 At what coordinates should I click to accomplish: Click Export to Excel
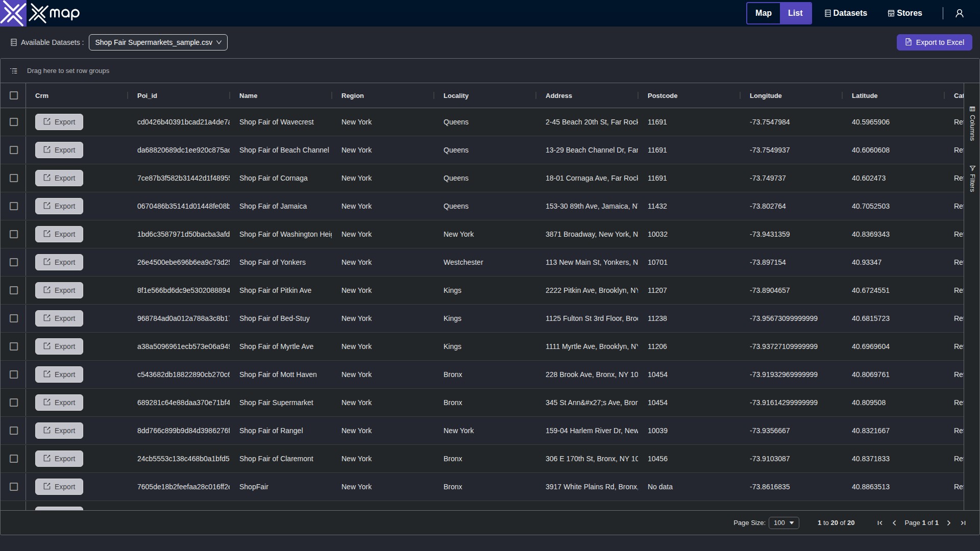(x=935, y=42)
